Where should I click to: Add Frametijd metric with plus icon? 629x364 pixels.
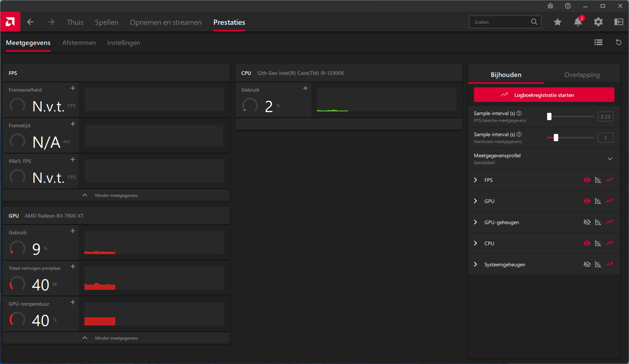[x=73, y=124]
